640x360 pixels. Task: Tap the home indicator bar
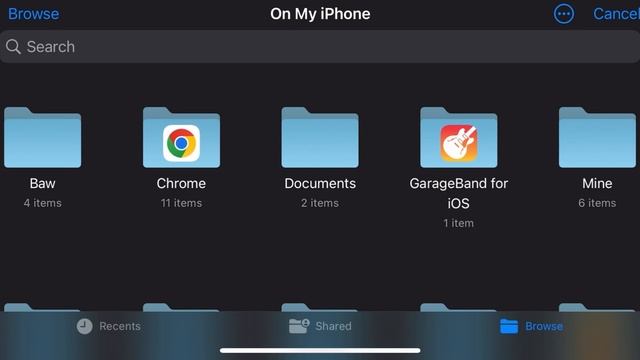point(320,350)
